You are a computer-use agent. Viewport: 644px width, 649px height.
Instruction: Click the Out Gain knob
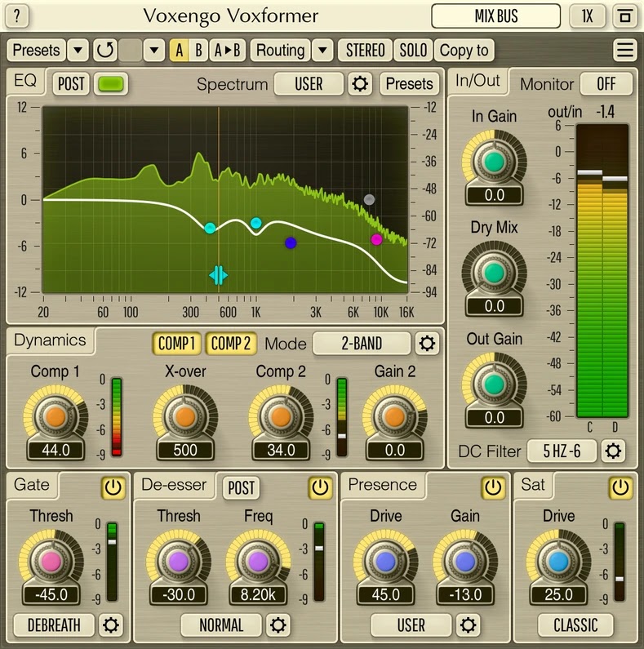[x=494, y=385]
